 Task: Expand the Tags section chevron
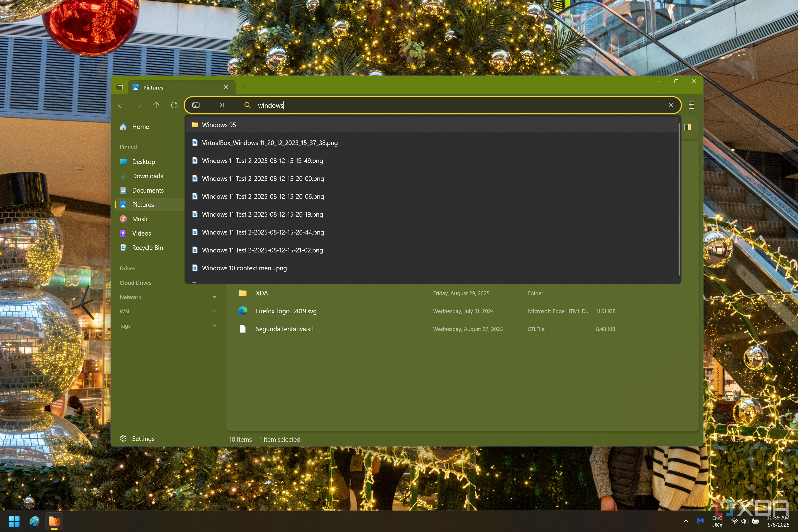point(214,325)
